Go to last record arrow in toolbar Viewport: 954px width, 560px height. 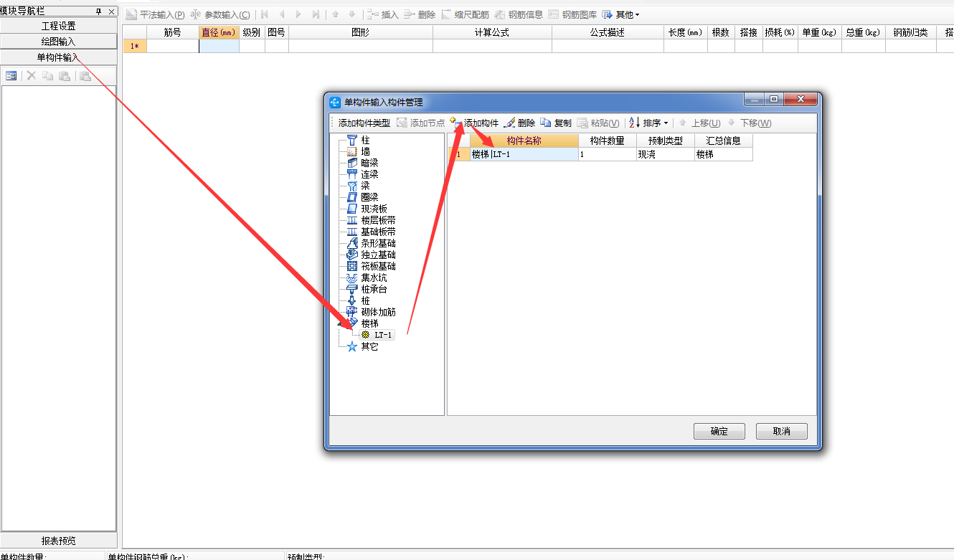(316, 14)
